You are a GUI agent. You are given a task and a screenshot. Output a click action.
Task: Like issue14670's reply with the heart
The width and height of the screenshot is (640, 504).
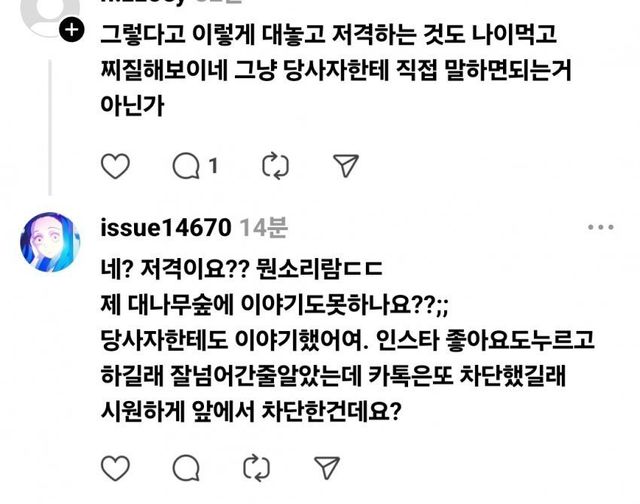(x=115, y=468)
